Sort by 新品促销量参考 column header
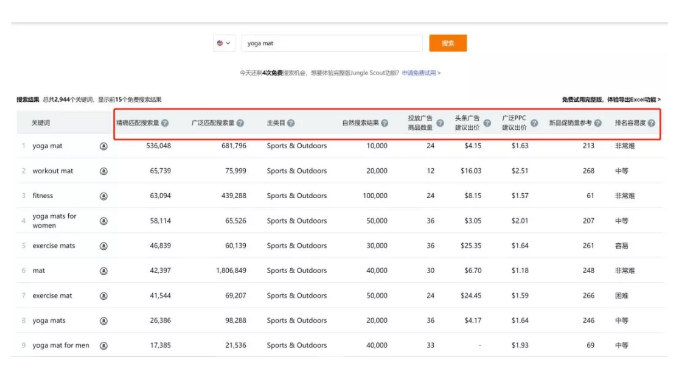The height and width of the screenshot is (371, 684). coord(571,123)
